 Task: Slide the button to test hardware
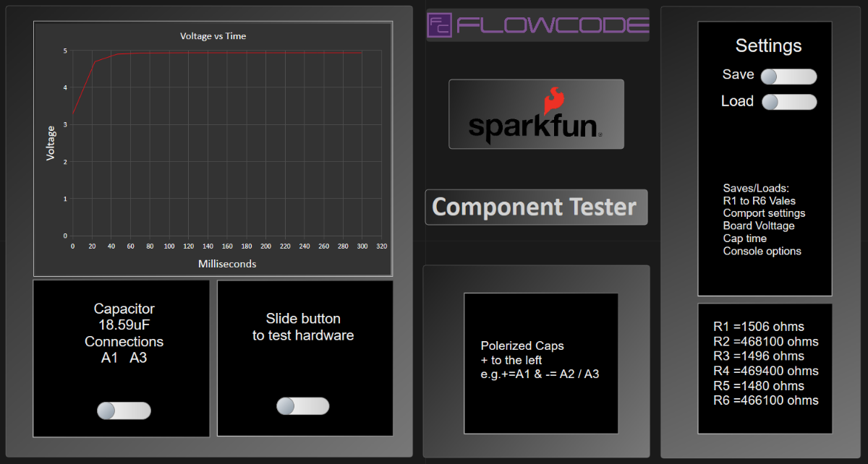coord(303,406)
